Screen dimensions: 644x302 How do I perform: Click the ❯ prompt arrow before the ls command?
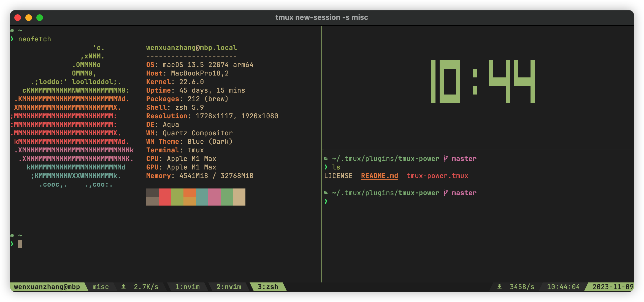tap(326, 167)
